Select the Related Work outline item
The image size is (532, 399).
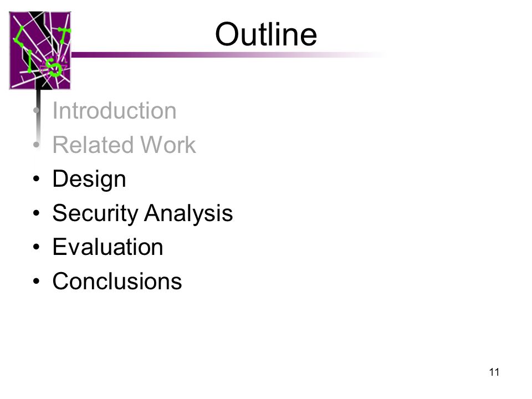click(124, 145)
